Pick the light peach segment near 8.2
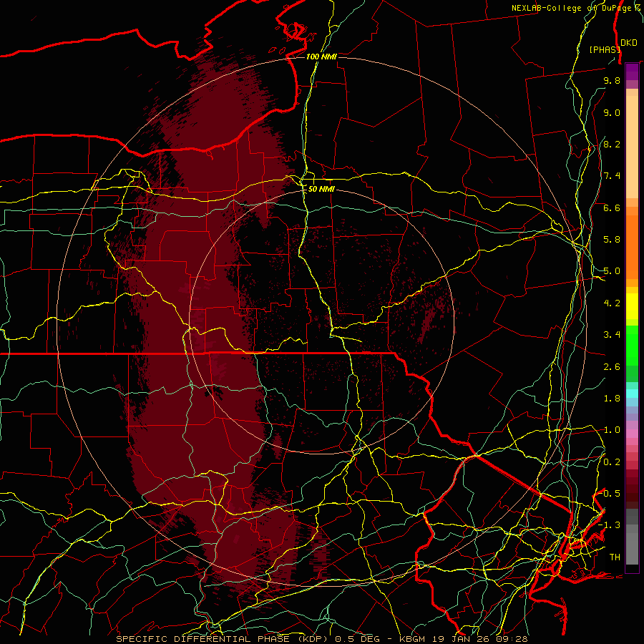 click(x=632, y=147)
